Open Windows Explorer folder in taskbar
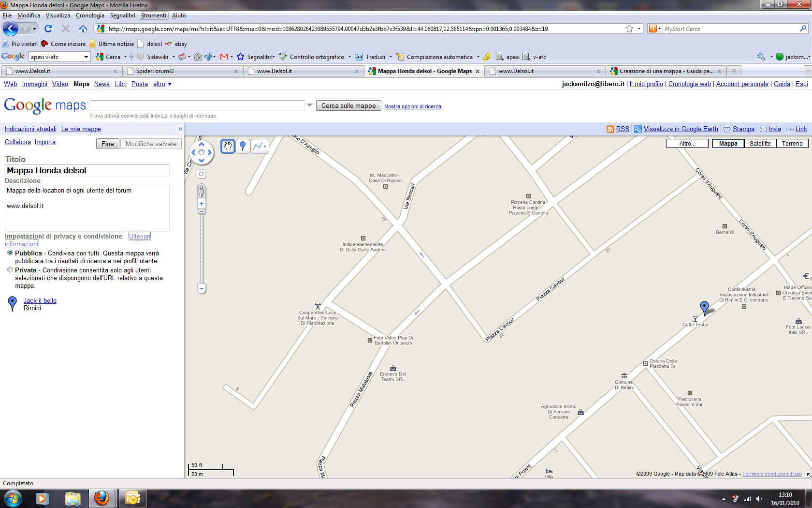This screenshot has width=812, height=508. [x=72, y=498]
